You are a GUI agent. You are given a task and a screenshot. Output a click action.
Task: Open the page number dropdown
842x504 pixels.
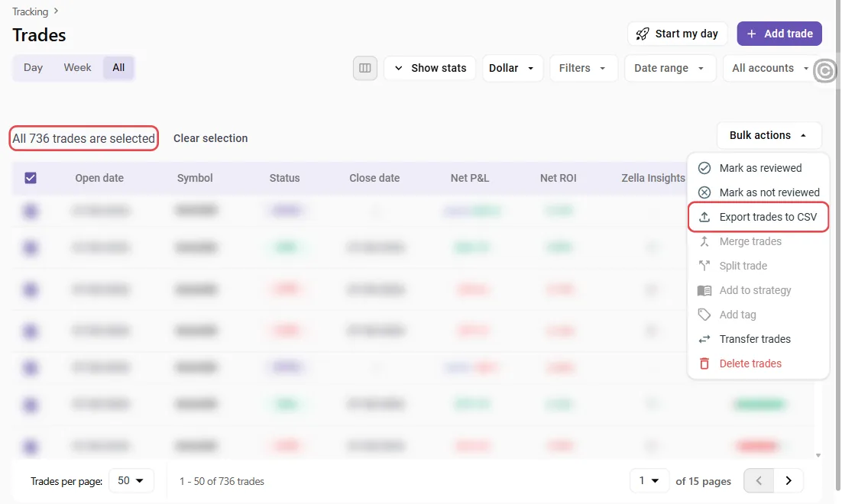[x=649, y=480]
